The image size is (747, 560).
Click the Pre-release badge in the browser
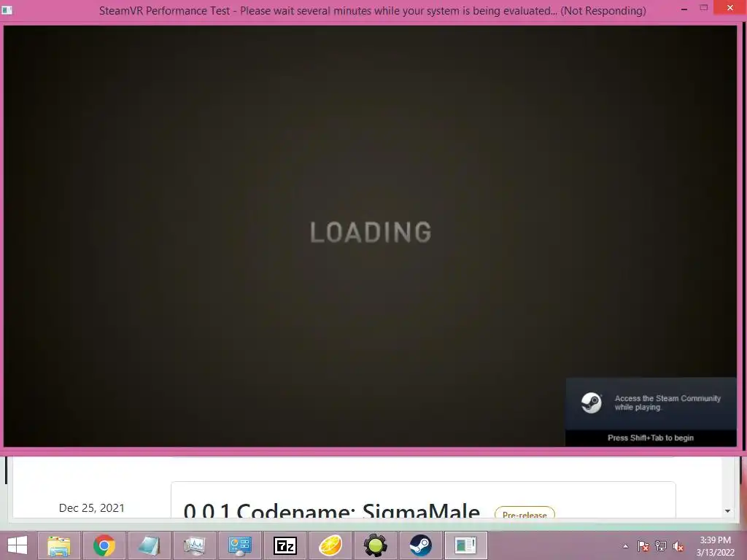coord(525,513)
